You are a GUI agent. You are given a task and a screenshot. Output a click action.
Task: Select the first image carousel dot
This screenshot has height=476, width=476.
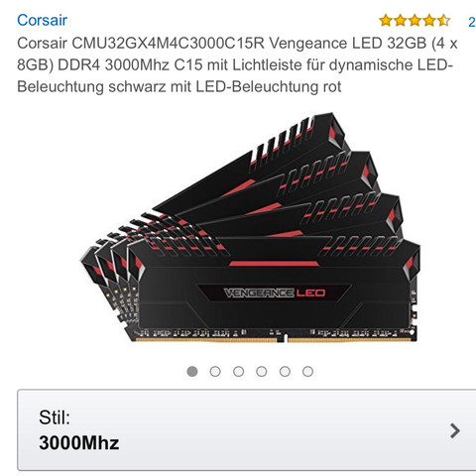tap(192, 372)
